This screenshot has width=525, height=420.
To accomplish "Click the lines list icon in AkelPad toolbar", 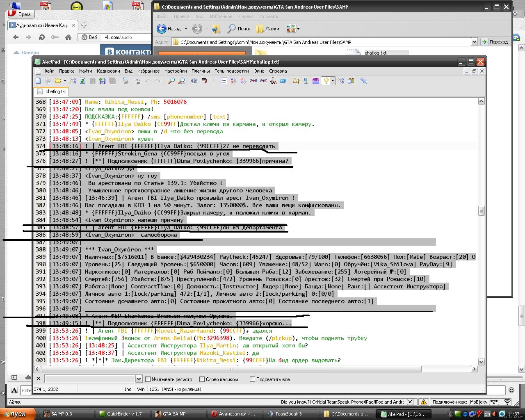I will click(224, 81).
